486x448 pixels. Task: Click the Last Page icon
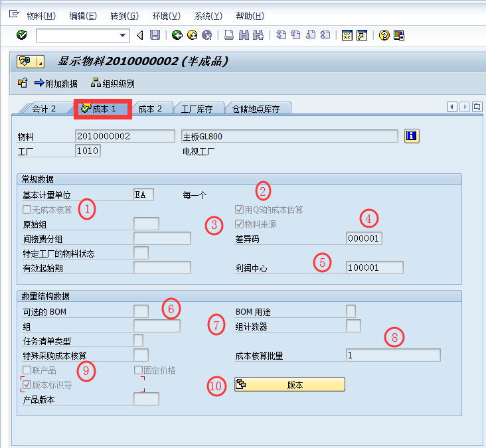coord(325,35)
